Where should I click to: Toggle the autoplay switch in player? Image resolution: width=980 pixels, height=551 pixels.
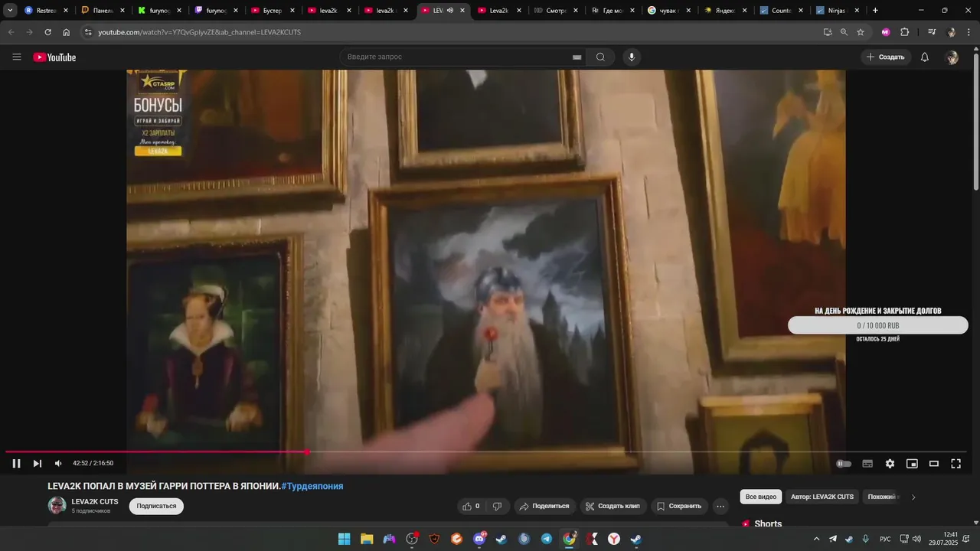coord(844,464)
